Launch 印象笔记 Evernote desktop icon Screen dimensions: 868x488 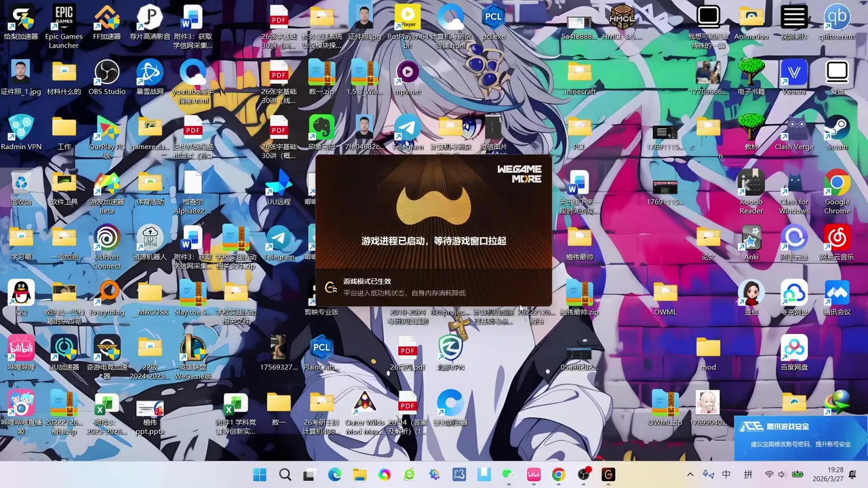tap(321, 132)
